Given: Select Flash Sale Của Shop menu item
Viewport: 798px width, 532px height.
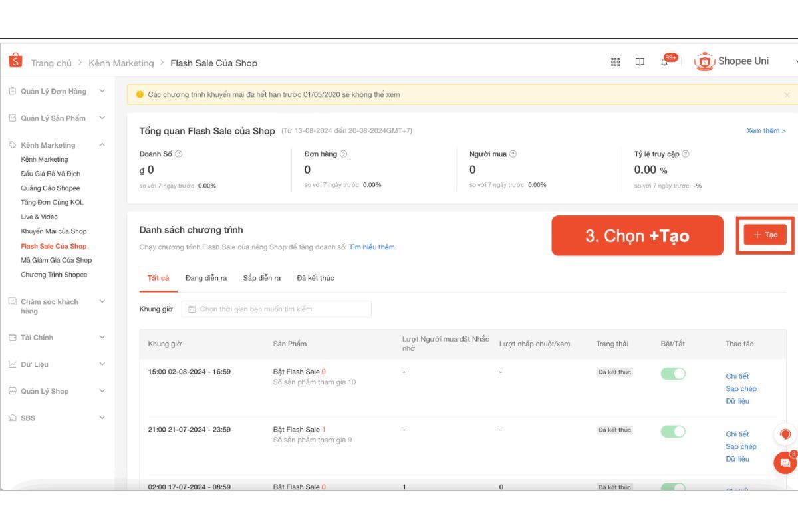Looking at the screenshot, I should click(x=54, y=246).
